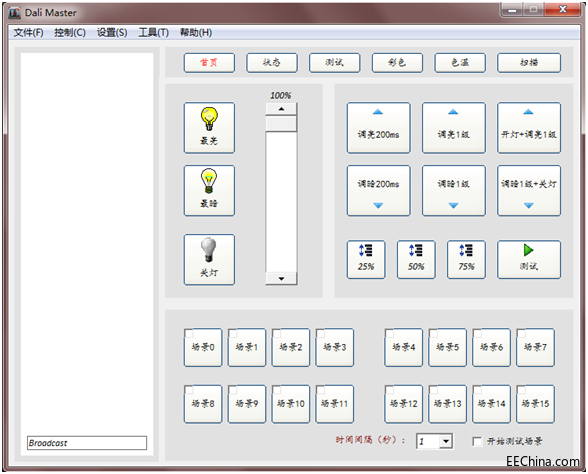Open the 工具(T) menu

(153, 33)
